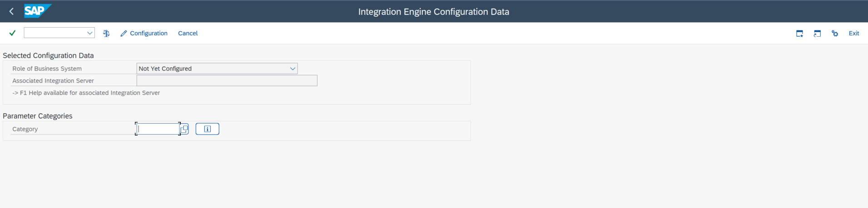Screen dimensions: 868x208
Task: Click the information button beside Category
Action: [207, 129]
